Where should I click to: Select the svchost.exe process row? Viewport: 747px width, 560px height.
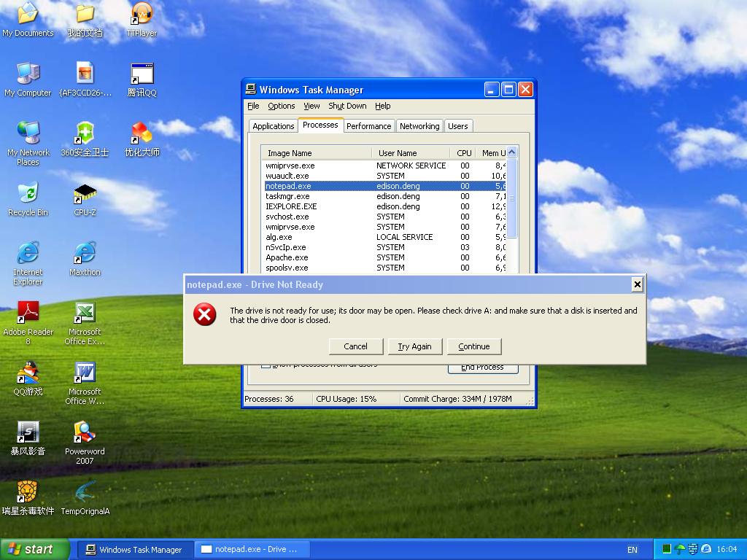pos(385,217)
